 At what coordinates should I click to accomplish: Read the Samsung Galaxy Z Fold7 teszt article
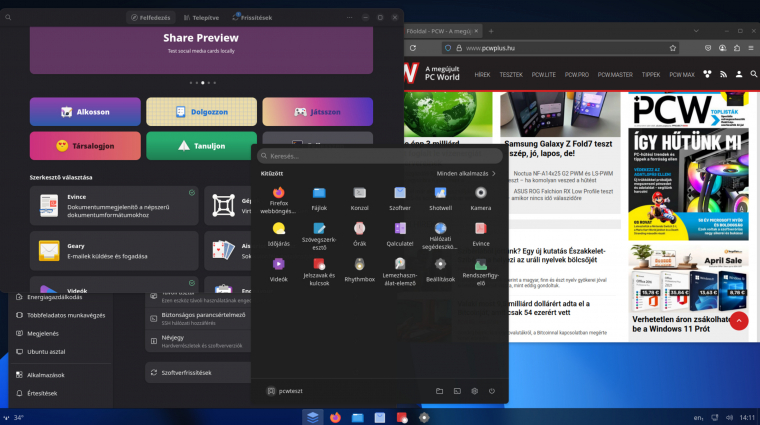558,148
